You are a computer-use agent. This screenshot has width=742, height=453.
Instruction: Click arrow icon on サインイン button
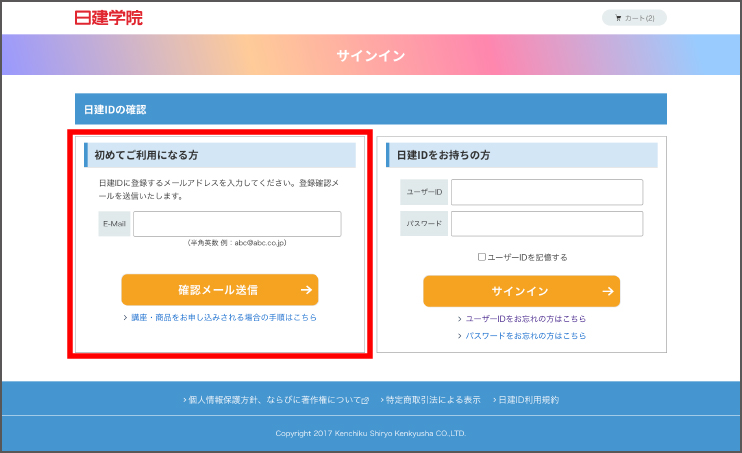pos(608,291)
